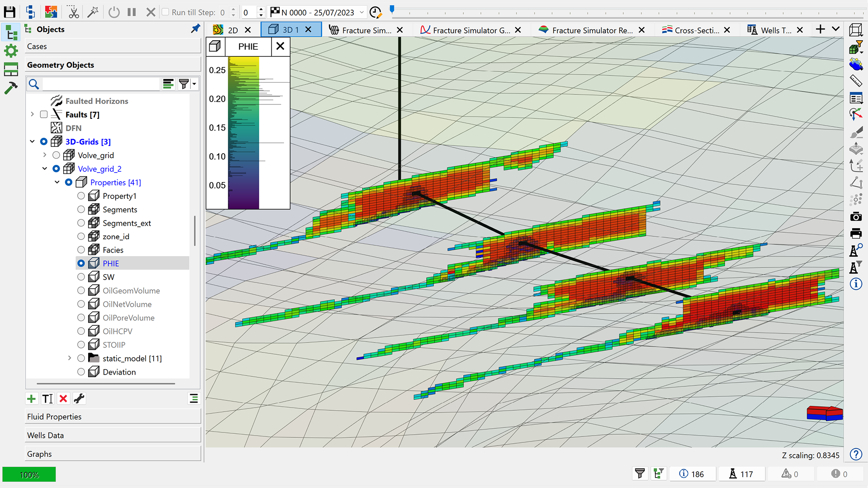This screenshot has height=488, width=868.
Task: Click the camera snapshot icon
Action: tap(856, 217)
